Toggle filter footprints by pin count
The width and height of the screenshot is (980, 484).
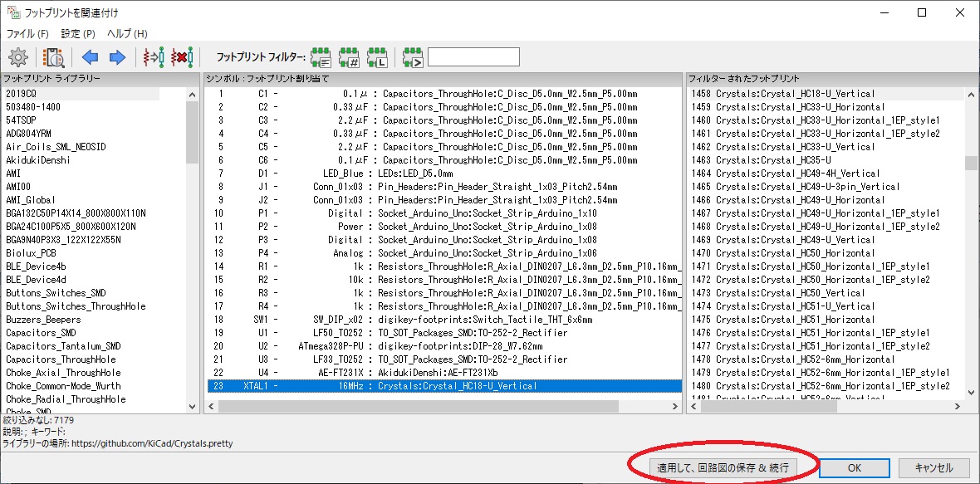point(350,57)
